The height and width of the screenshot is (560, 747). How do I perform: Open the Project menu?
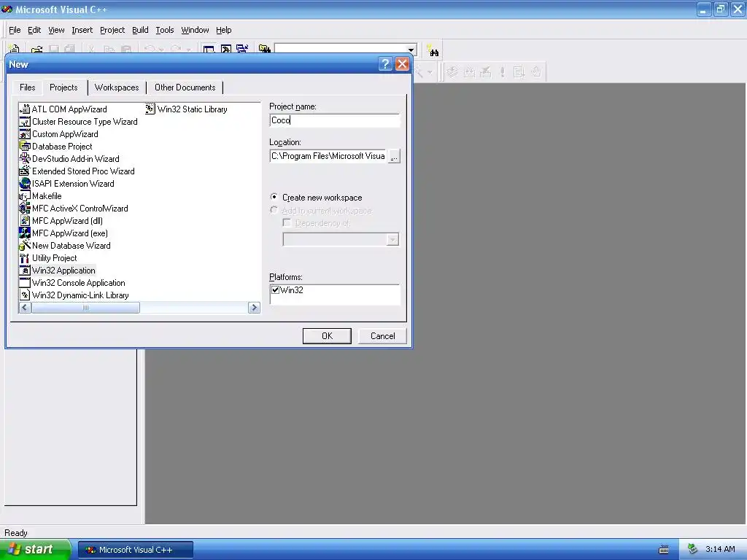click(112, 30)
